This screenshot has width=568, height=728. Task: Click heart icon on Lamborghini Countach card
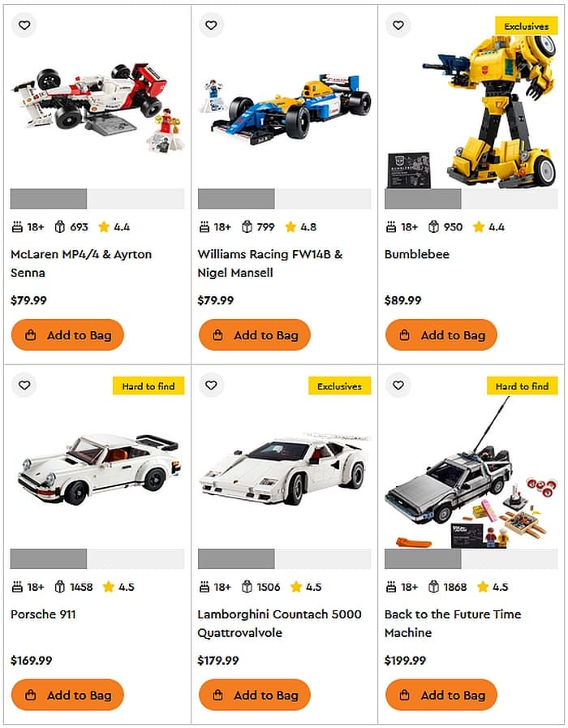point(211,385)
